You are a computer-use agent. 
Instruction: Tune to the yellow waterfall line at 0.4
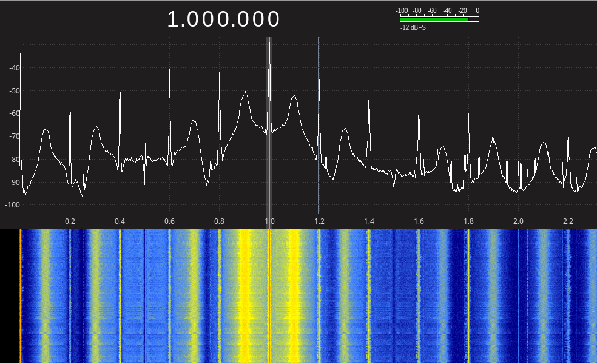click(120, 296)
